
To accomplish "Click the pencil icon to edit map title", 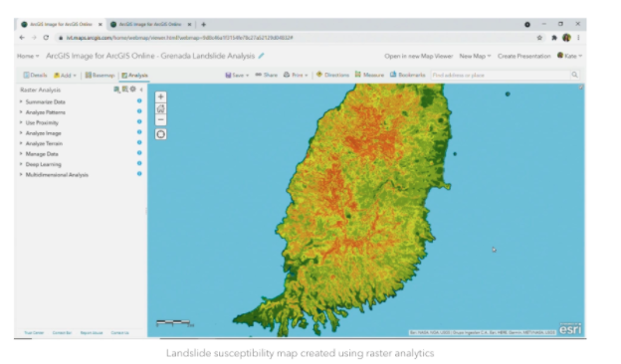I will point(261,56).
